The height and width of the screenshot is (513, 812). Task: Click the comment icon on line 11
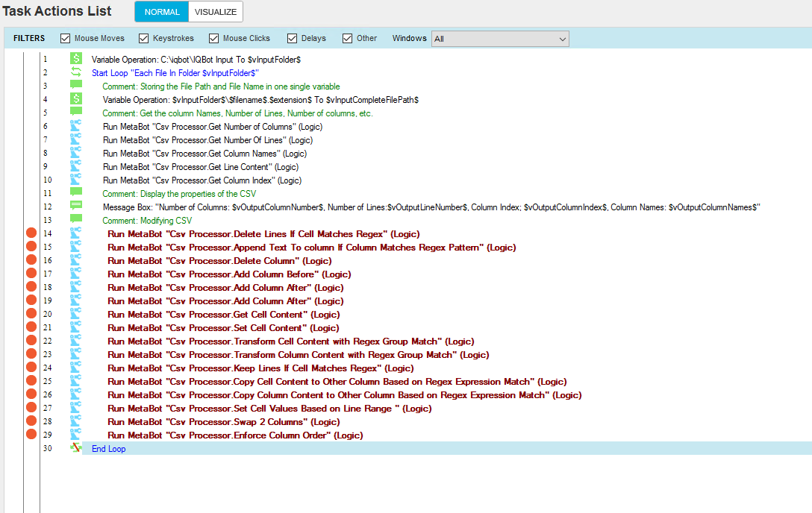76,192
